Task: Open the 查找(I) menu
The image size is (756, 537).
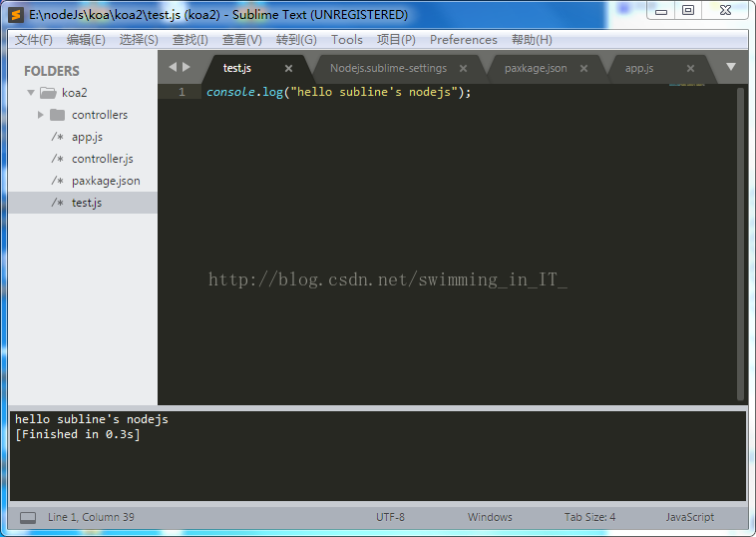Action: 189,40
